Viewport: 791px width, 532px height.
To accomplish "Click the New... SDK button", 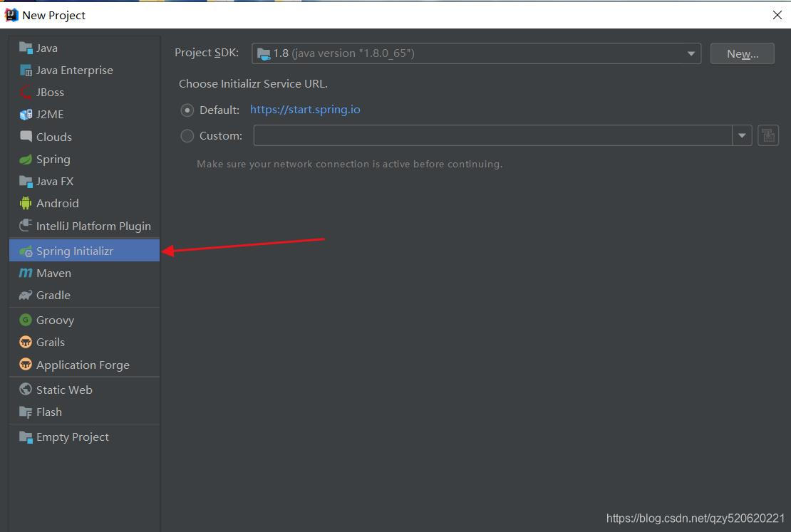I will pos(742,53).
